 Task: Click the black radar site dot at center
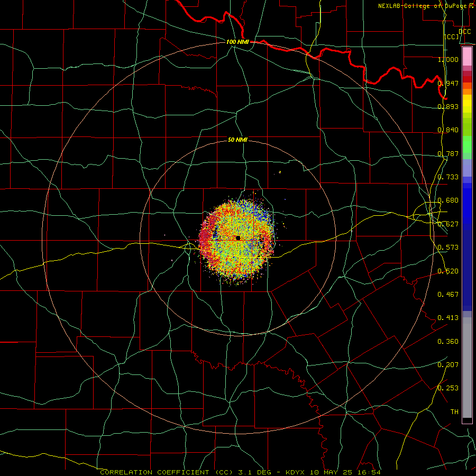click(238, 238)
